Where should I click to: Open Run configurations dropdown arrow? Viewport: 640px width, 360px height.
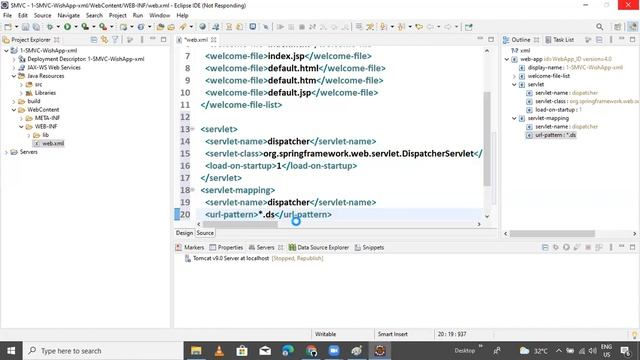tap(76, 27)
